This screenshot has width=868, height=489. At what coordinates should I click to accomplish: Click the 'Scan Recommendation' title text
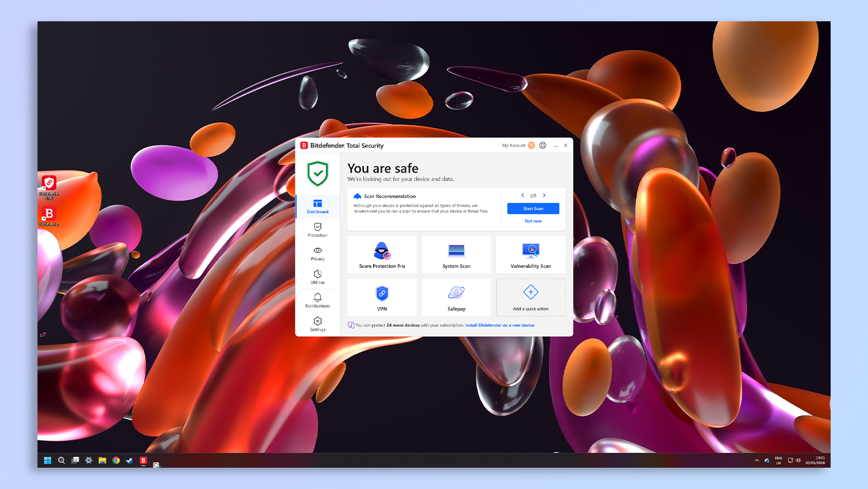(x=390, y=196)
